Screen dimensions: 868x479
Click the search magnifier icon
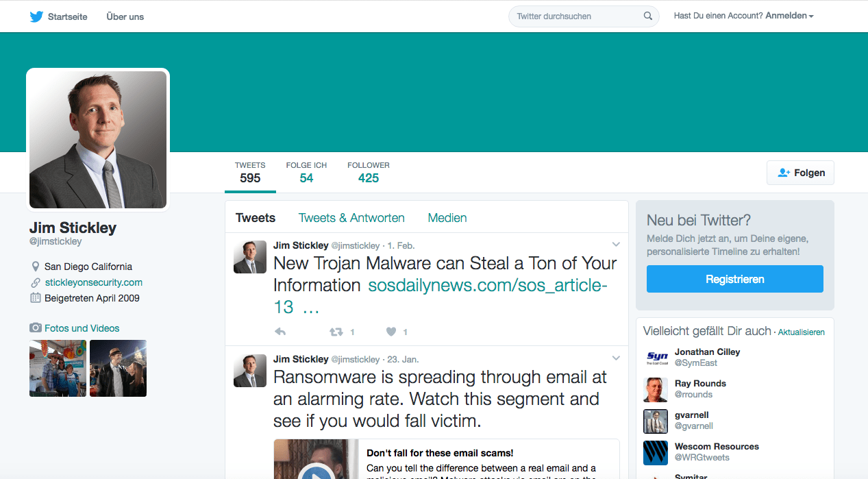(x=648, y=16)
